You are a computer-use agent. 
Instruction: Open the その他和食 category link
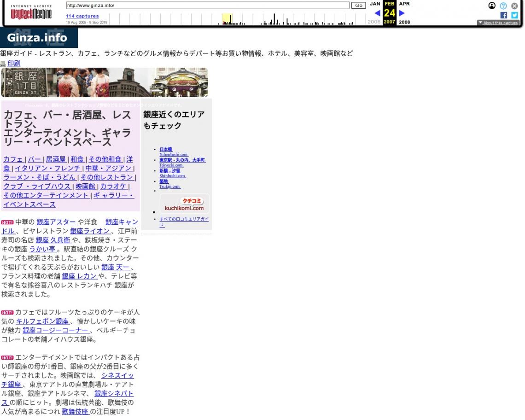(105, 159)
